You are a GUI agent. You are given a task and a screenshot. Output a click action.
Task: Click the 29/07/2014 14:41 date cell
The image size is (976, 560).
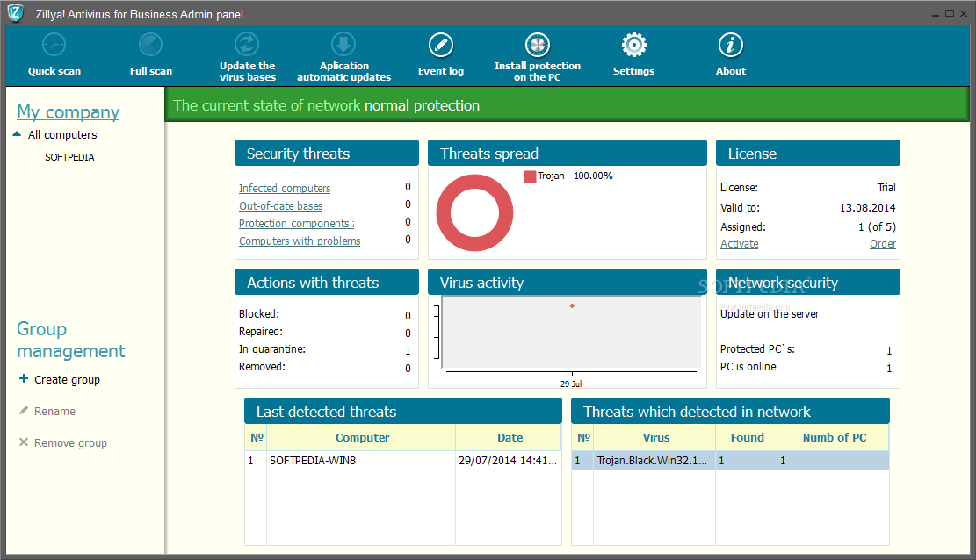tap(507, 461)
